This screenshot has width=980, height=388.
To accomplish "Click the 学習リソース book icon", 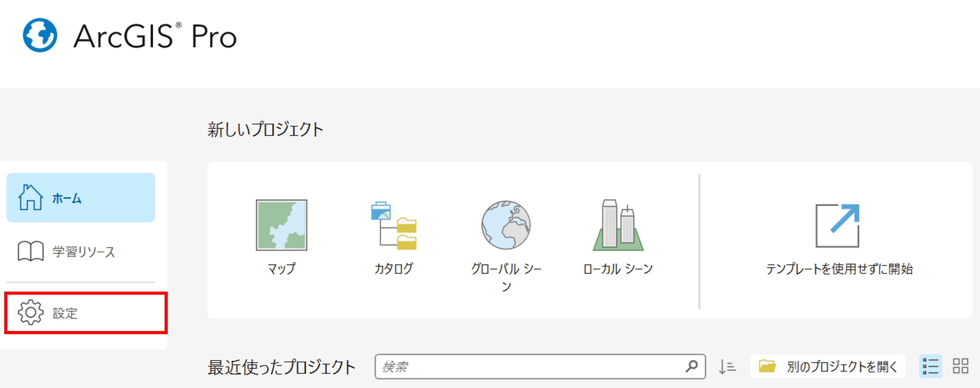I will 31,251.
